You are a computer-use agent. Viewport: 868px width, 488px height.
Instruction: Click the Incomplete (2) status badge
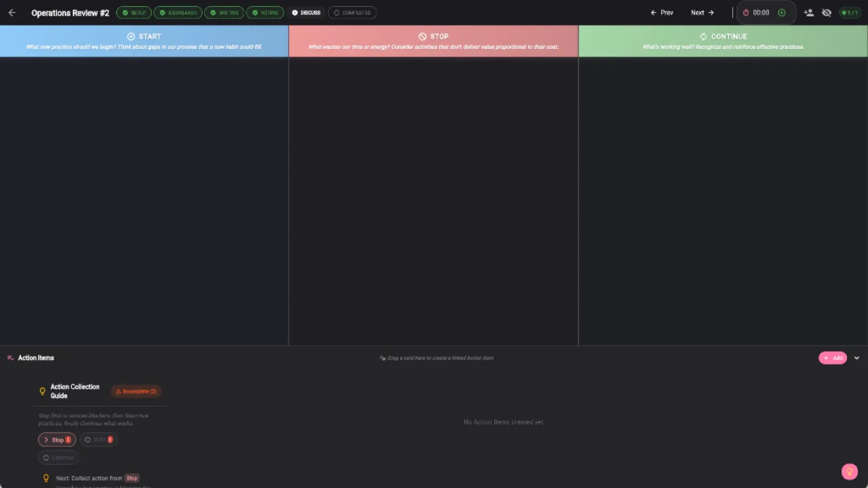pos(136,391)
